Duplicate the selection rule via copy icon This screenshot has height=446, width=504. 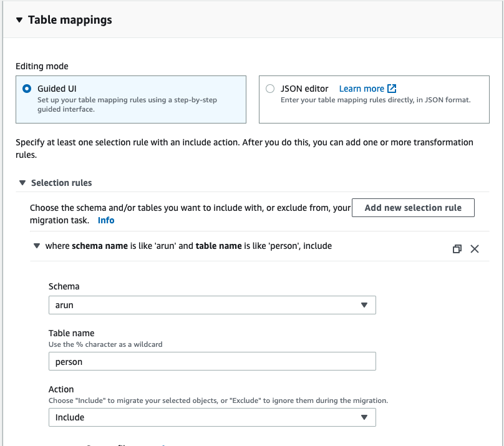(457, 249)
